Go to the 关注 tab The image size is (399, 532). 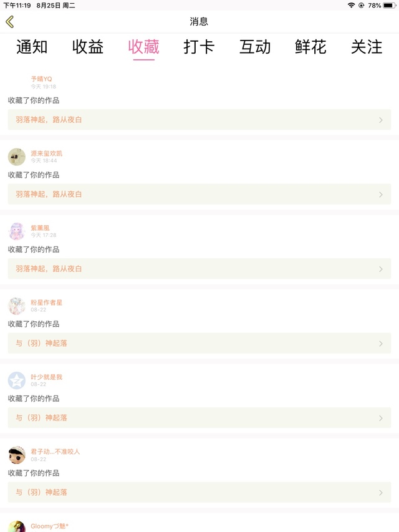[367, 47]
